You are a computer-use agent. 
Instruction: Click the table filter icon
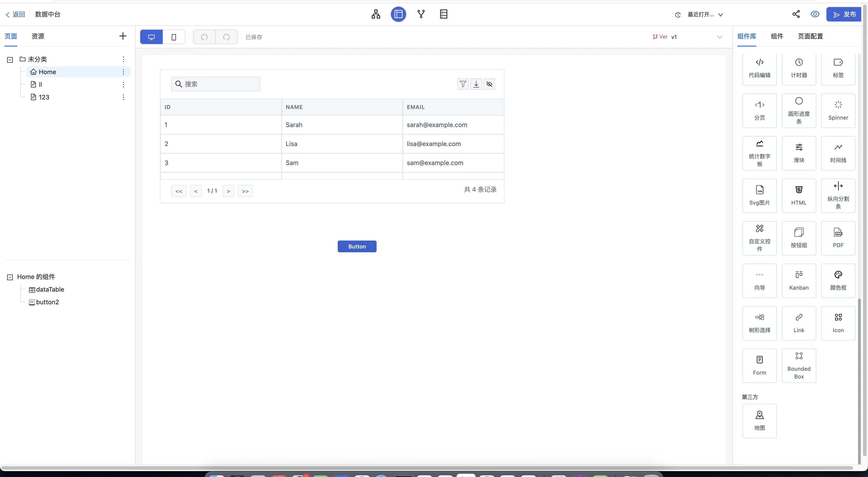(x=463, y=84)
